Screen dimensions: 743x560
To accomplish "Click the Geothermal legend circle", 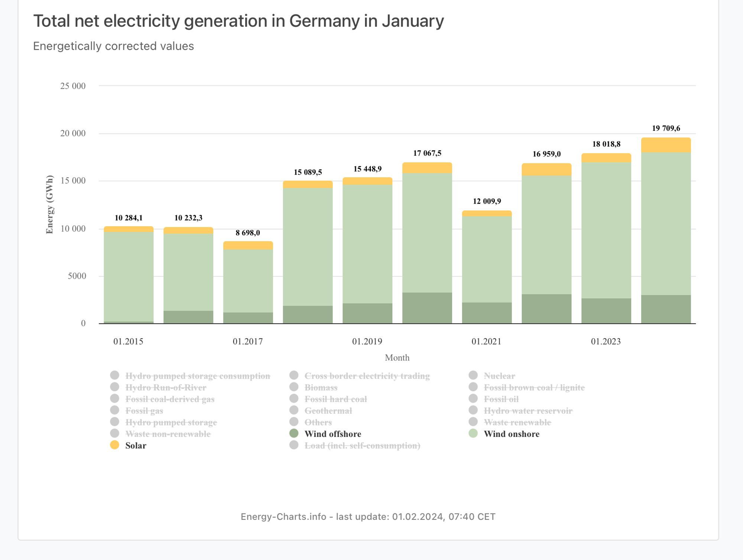I will pyautogui.click(x=294, y=410).
